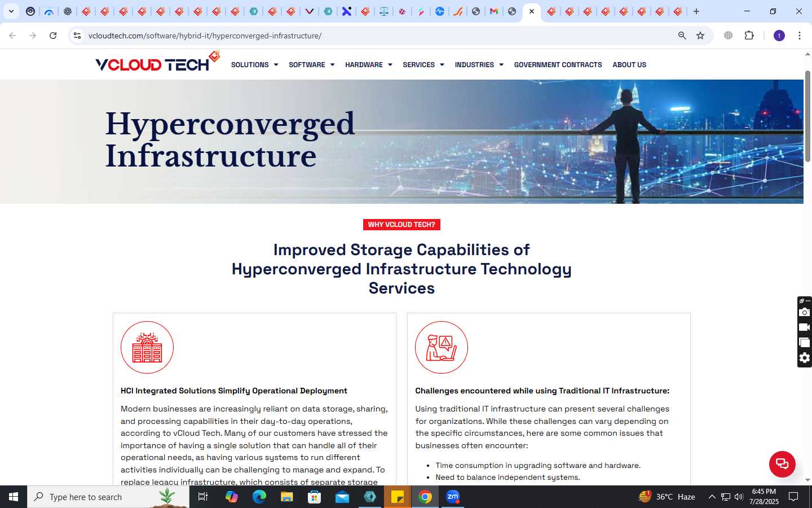Image resolution: width=812 pixels, height=508 pixels.
Task: Switch to the balance-scale icon tab
Action: (x=383, y=11)
